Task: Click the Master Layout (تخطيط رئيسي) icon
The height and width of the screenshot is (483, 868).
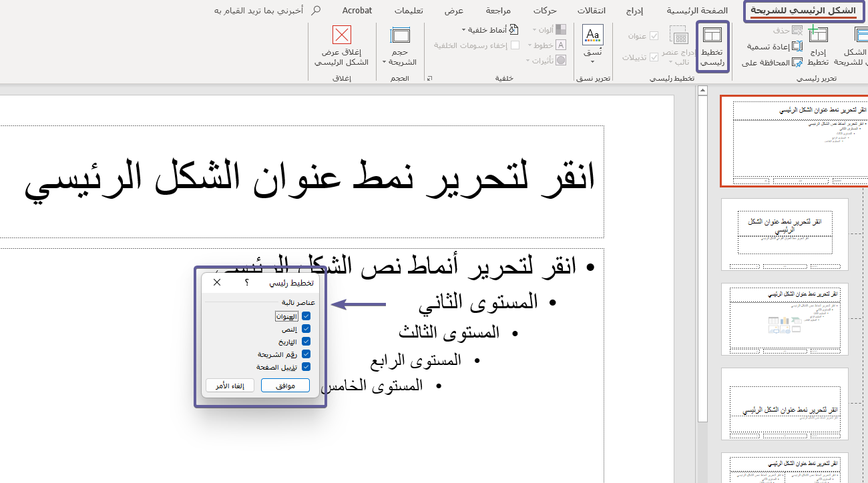Action: point(712,36)
